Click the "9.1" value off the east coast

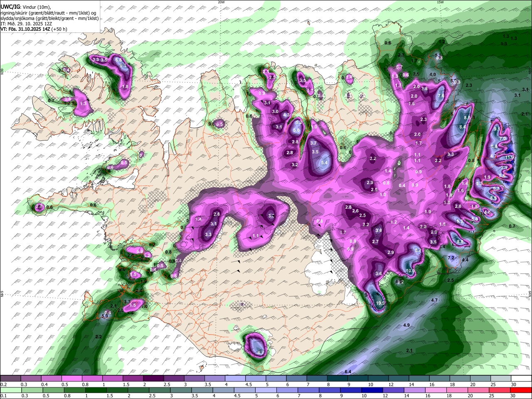coord(497,129)
